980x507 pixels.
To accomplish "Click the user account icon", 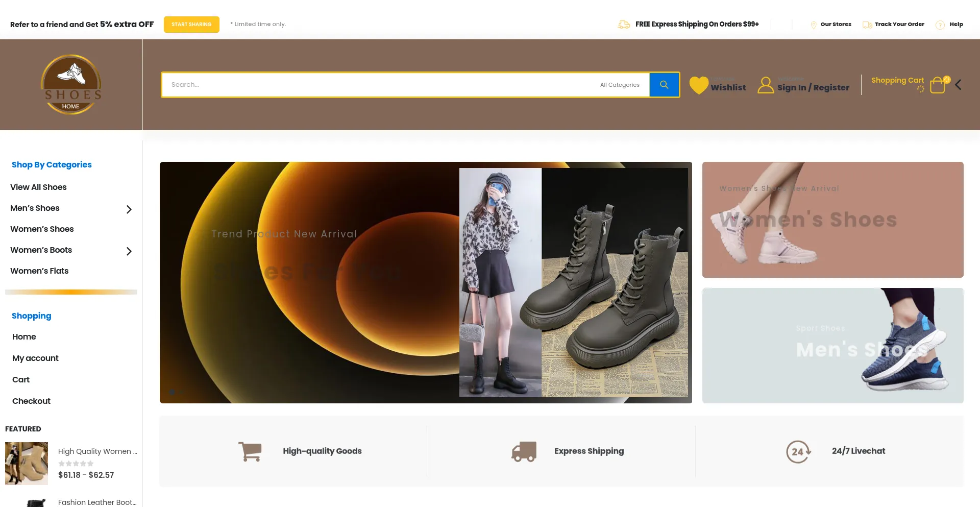I will 766,85.
